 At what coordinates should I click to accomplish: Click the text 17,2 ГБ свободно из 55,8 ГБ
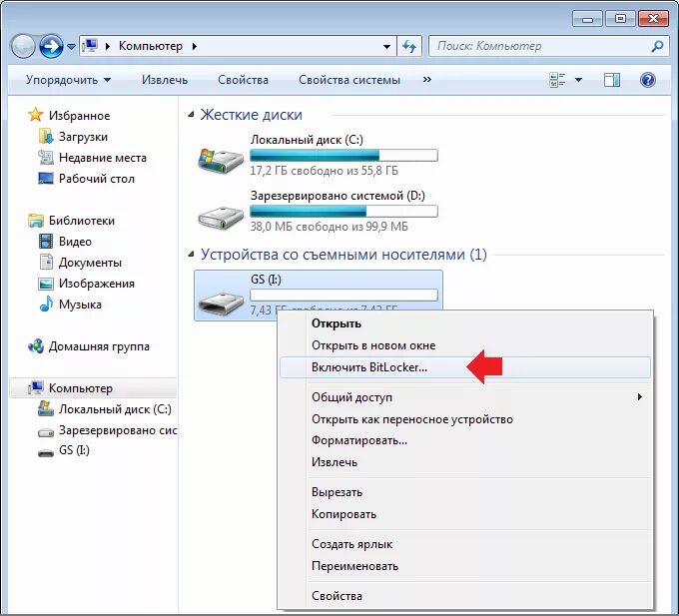coord(324,171)
